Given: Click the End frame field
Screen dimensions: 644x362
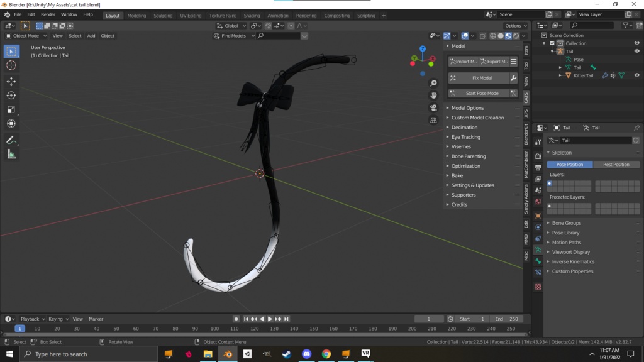Looking at the screenshot, I should [x=506, y=319].
